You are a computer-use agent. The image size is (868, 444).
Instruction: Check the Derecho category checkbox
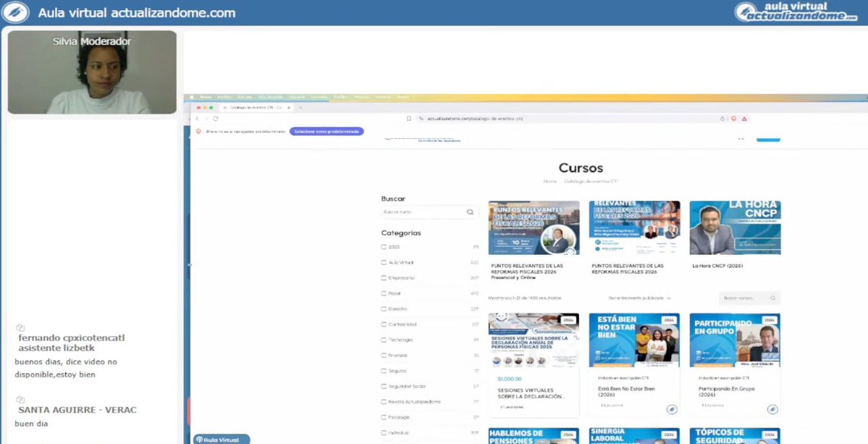[384, 309]
